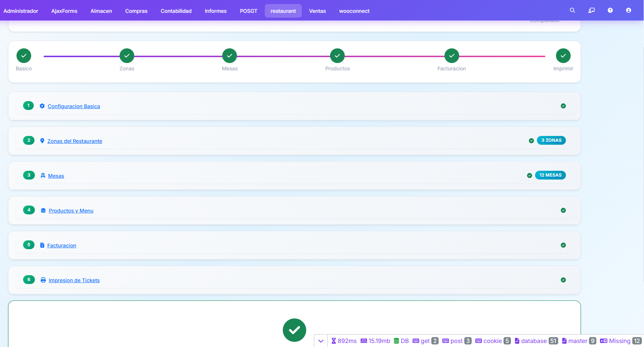The image size is (644, 347).
Task: Click the search magnifier icon
Action: coord(572,11)
